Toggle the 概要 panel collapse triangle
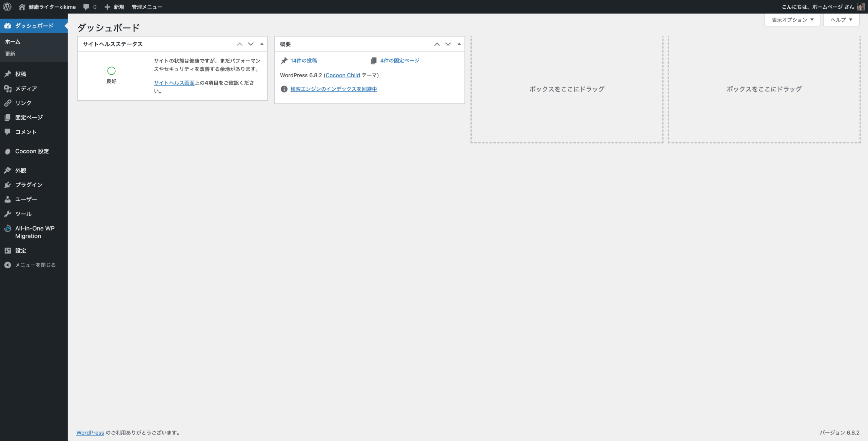The height and width of the screenshot is (441, 868). point(459,44)
